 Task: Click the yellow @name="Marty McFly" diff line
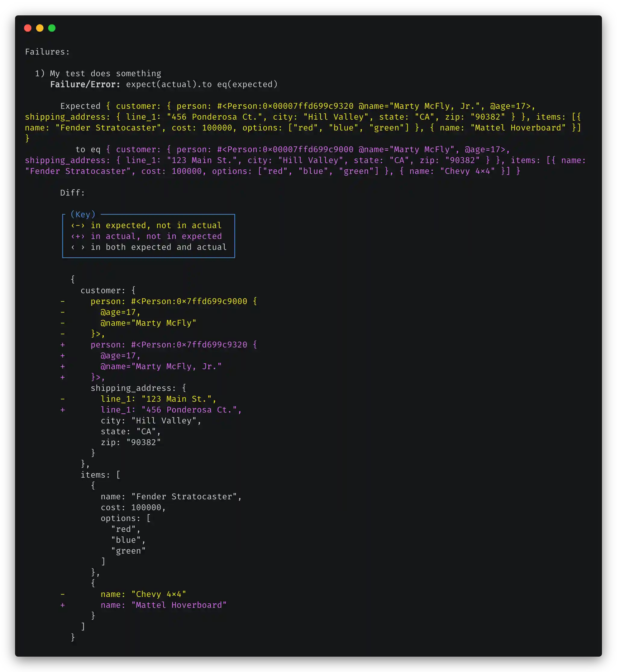click(x=148, y=323)
